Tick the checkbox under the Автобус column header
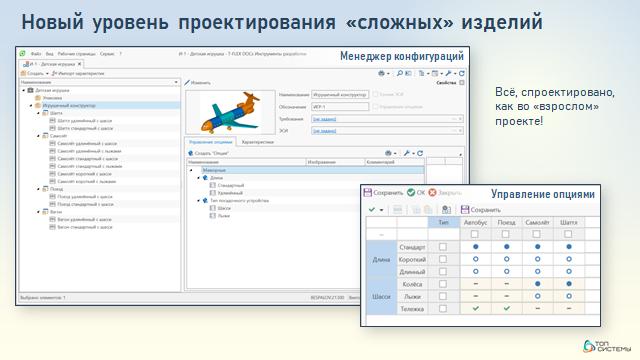This screenshot has width=640, height=360. tap(474, 234)
